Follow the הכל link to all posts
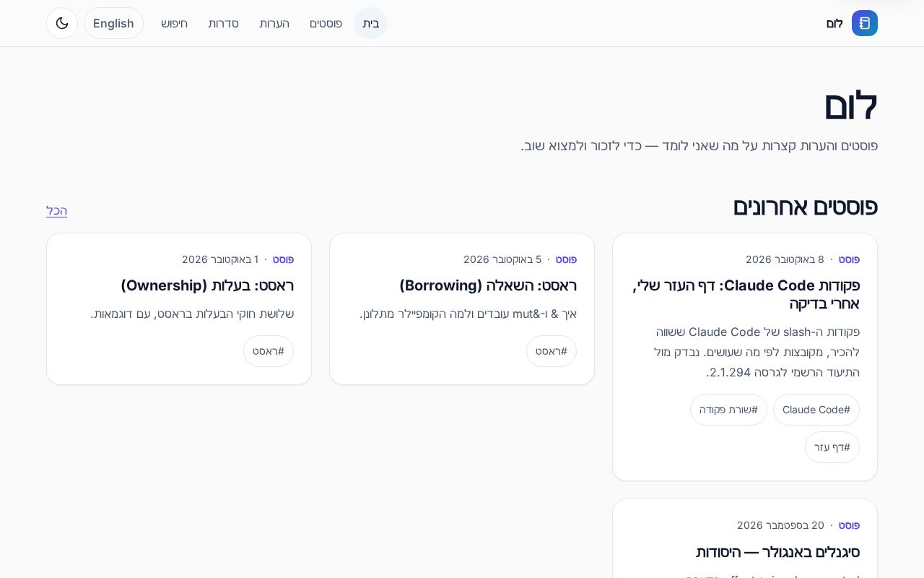 (x=56, y=210)
